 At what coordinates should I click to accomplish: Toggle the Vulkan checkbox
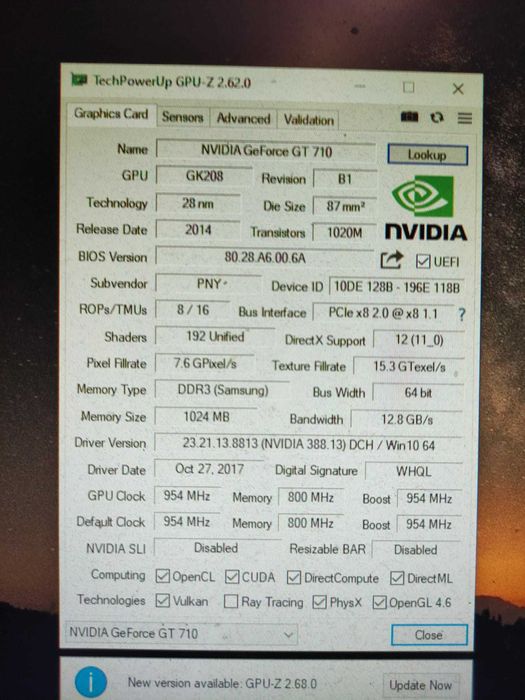162,600
